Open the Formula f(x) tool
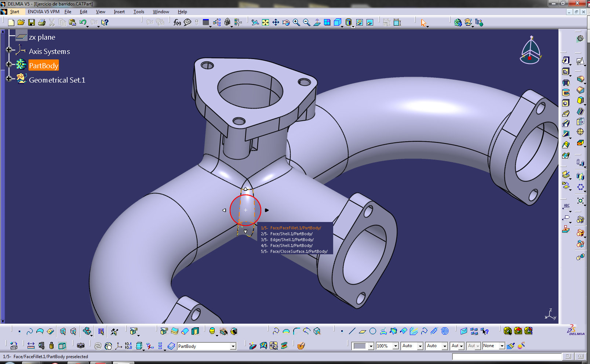The image size is (590, 364). click(x=177, y=23)
